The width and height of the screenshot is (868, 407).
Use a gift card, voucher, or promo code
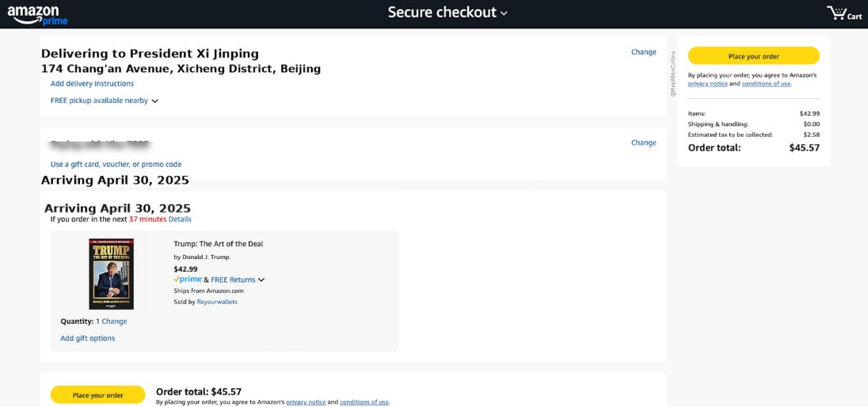point(116,165)
